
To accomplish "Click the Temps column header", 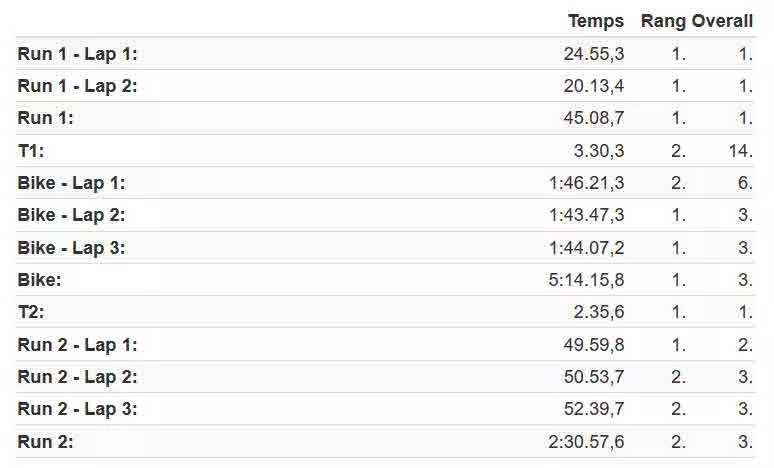I will coord(596,22).
